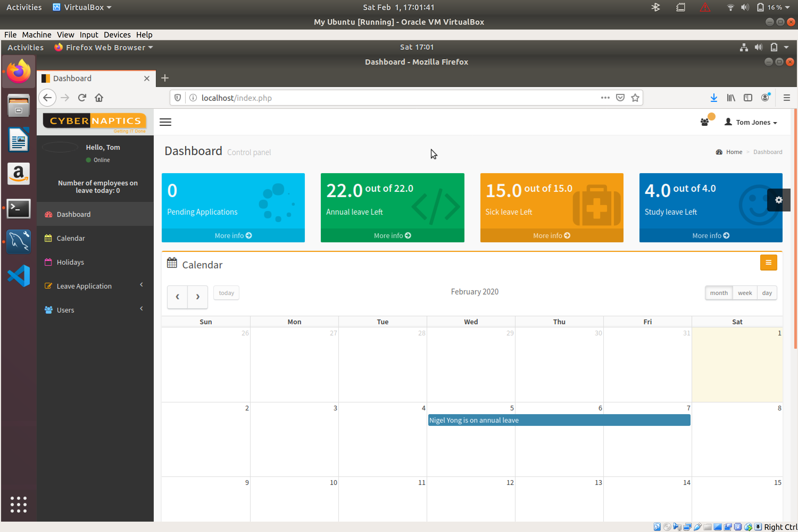
Task: Expand the Leave Application sidebar menu
Action: [x=84, y=286]
